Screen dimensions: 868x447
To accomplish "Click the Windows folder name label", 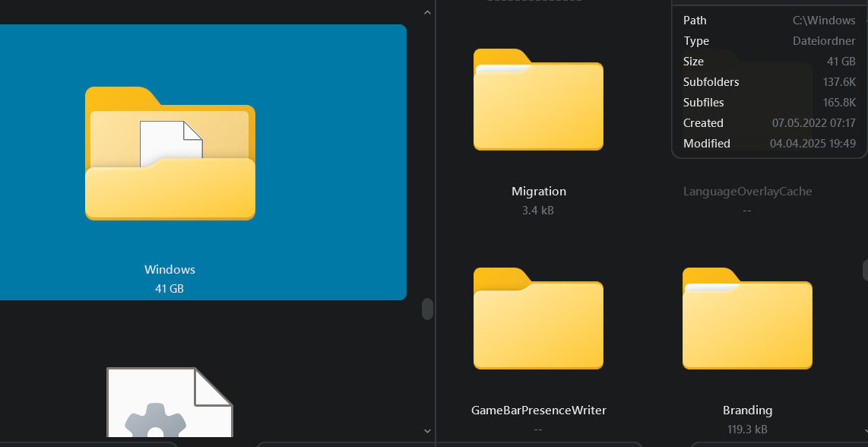I will click(170, 269).
